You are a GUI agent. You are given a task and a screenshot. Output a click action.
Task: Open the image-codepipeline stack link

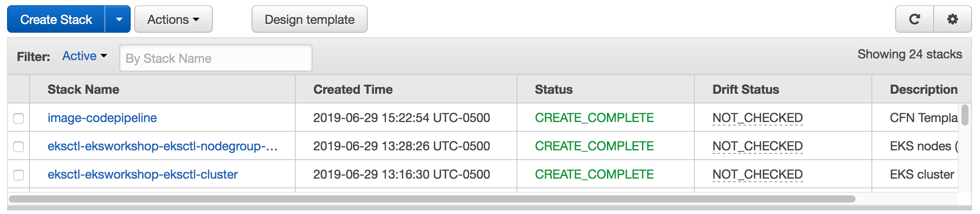[102, 118]
